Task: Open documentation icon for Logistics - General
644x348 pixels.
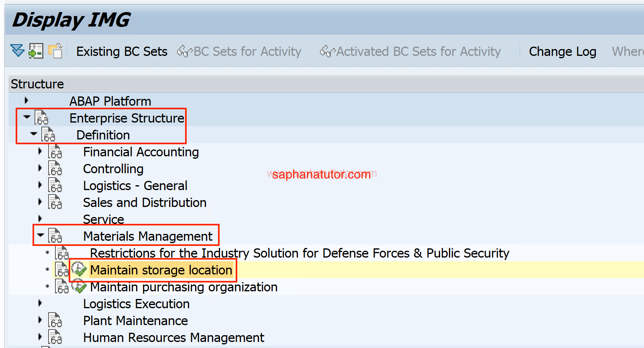Action: [x=55, y=185]
